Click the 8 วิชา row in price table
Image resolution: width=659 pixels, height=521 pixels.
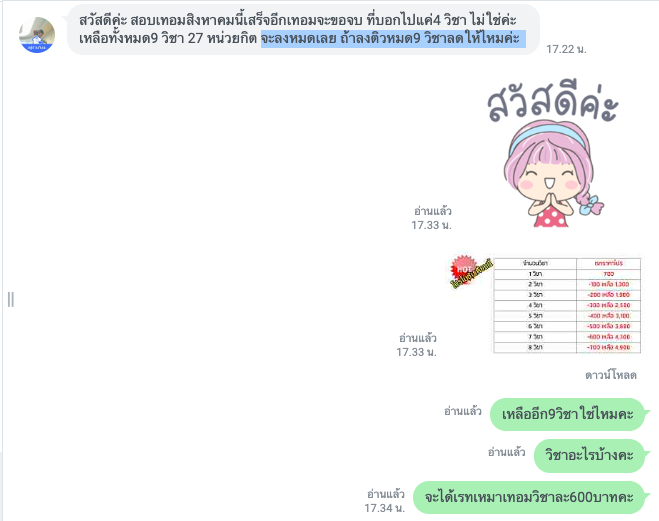pos(567,347)
